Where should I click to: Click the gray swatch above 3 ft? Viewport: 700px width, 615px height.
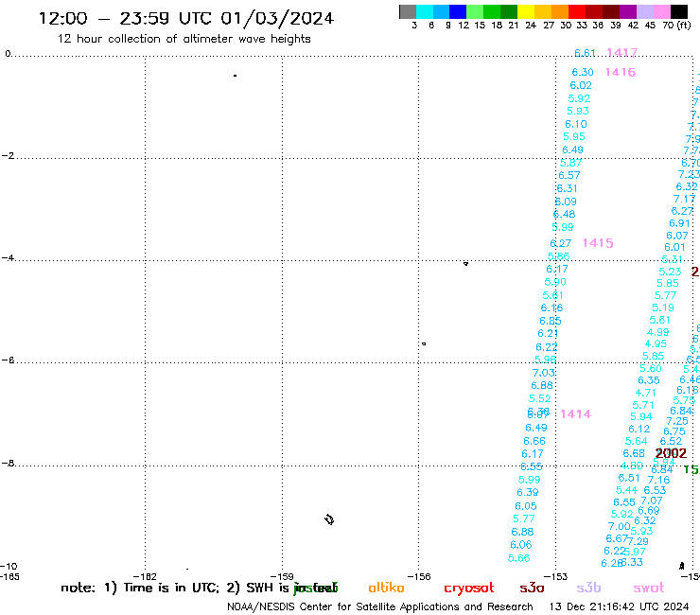pyautogui.click(x=408, y=11)
